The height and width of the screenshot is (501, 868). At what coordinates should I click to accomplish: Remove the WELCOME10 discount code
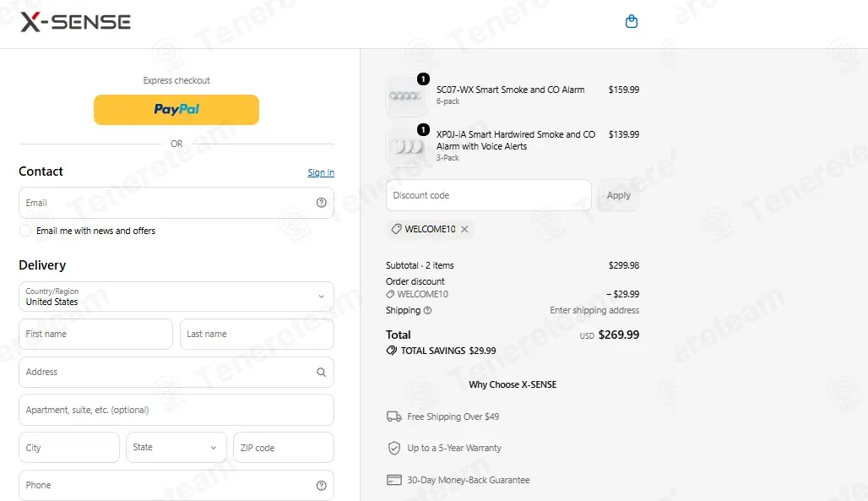coord(464,229)
